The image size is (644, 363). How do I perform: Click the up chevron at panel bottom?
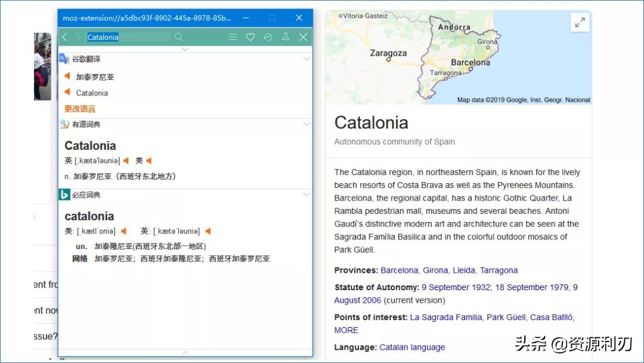click(185, 353)
